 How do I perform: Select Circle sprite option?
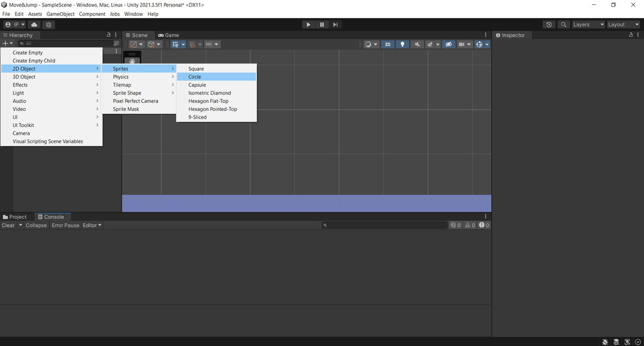216,77
